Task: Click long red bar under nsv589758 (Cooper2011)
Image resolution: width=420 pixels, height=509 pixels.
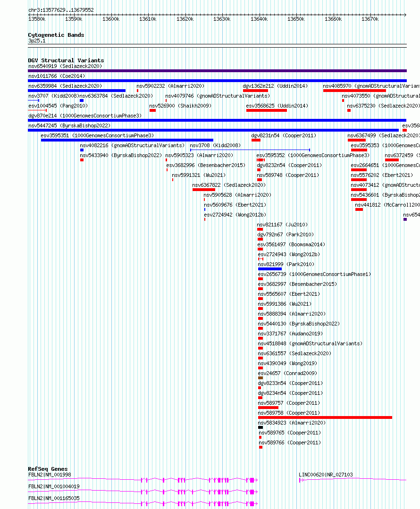Action: coord(325,417)
